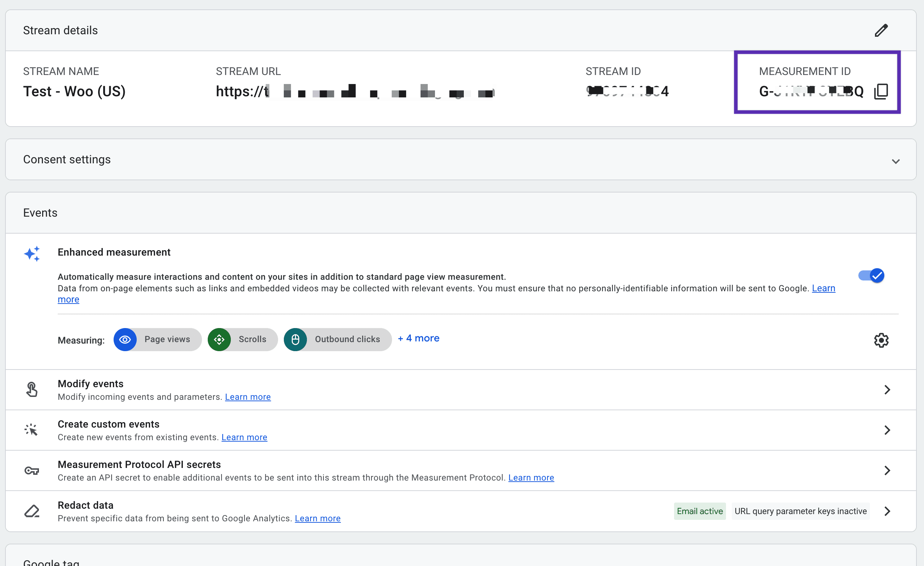Viewport: 924px width, 566px height.
Task: Click the Events section heading
Action: 40,213
